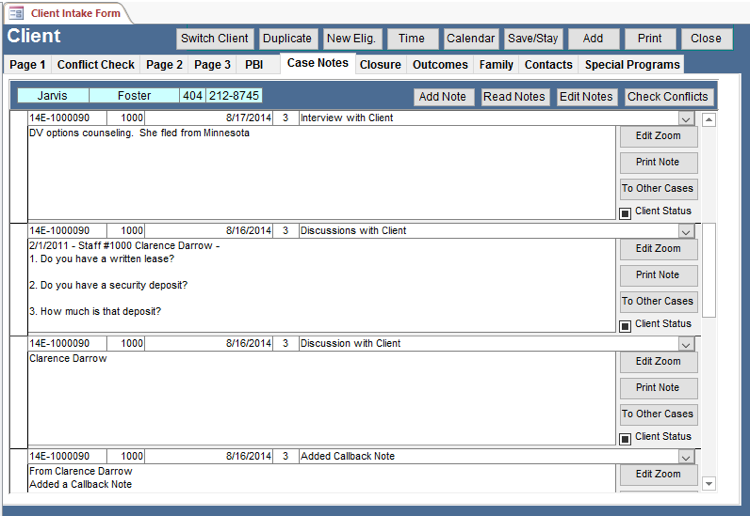Expand the Interview with Client dropdown

click(x=686, y=118)
